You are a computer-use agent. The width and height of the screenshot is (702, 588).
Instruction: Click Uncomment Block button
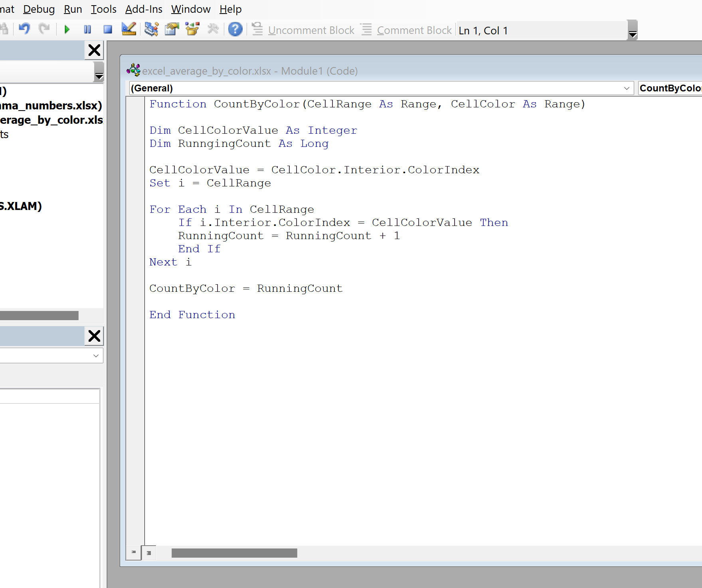303,30
